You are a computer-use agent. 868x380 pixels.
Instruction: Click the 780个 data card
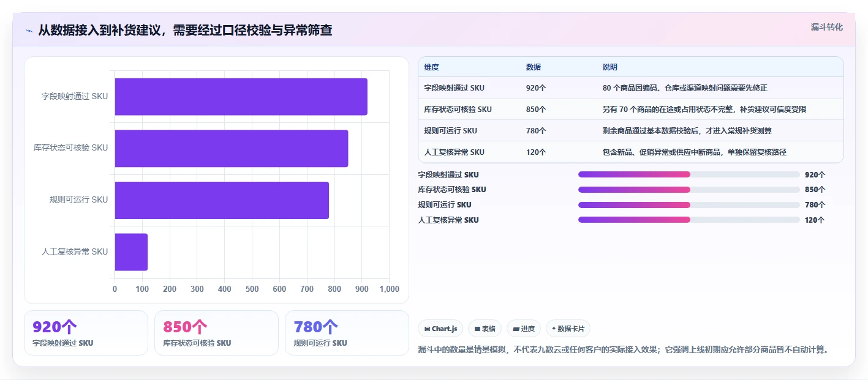pos(347,333)
